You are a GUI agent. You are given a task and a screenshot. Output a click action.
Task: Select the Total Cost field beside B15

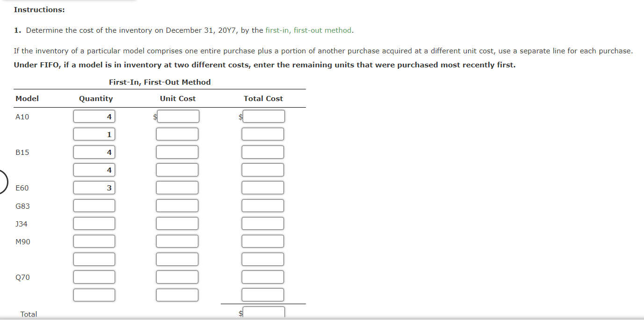pyautogui.click(x=263, y=152)
